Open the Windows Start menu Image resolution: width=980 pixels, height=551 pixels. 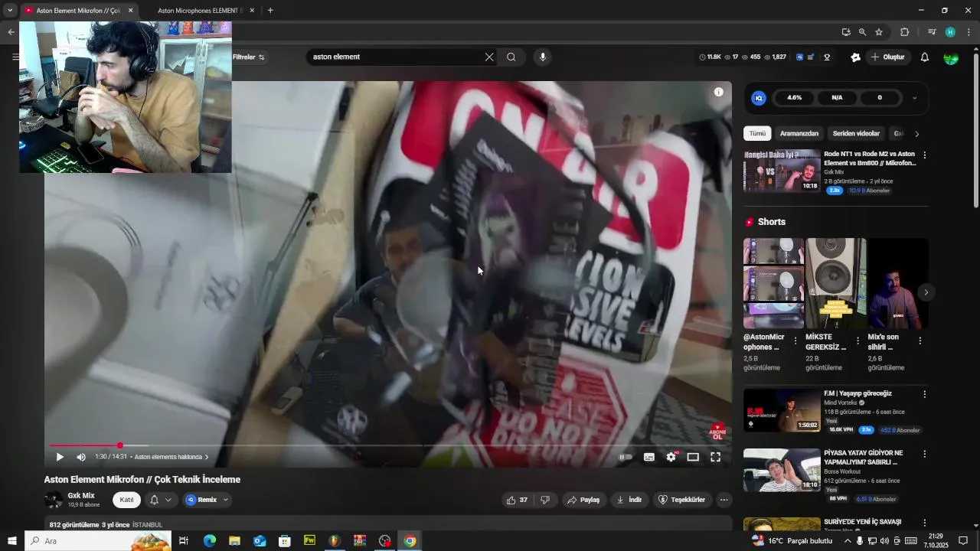click(12, 541)
